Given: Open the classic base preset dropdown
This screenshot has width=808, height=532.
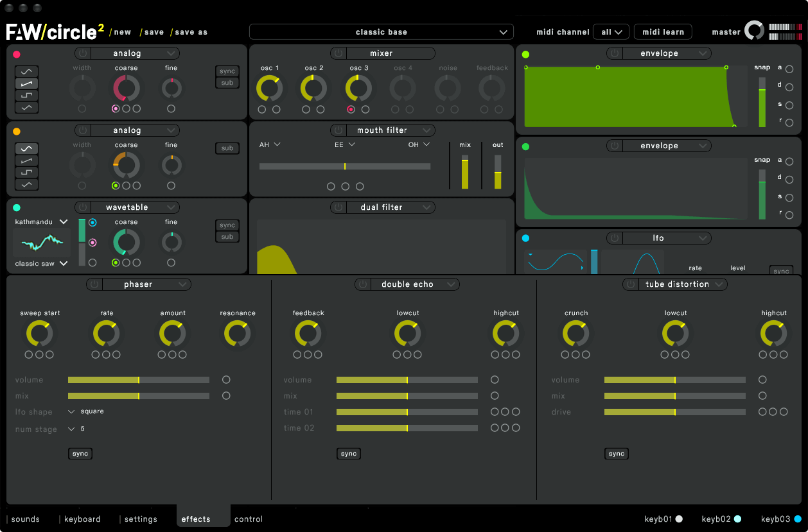Looking at the screenshot, I should click(x=382, y=32).
